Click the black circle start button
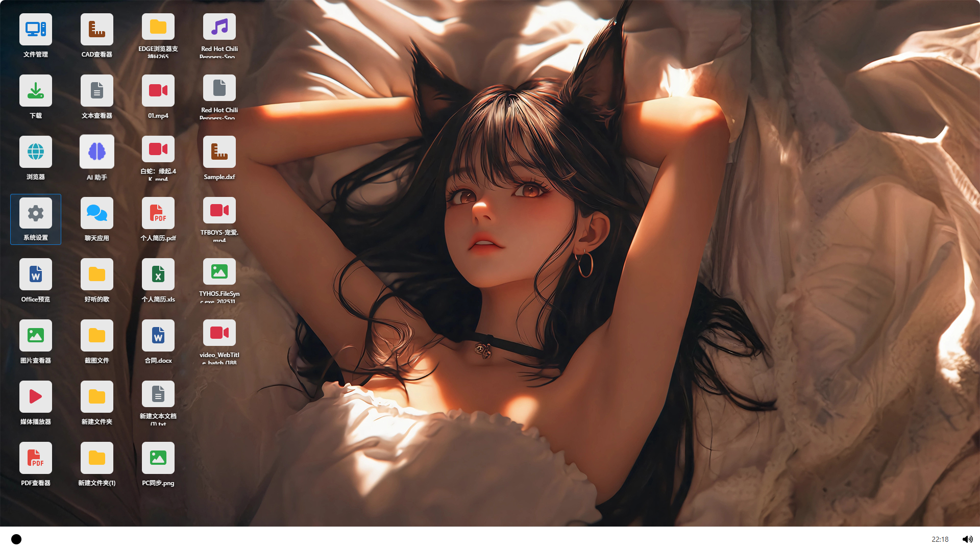The height and width of the screenshot is (551, 980). click(16, 539)
